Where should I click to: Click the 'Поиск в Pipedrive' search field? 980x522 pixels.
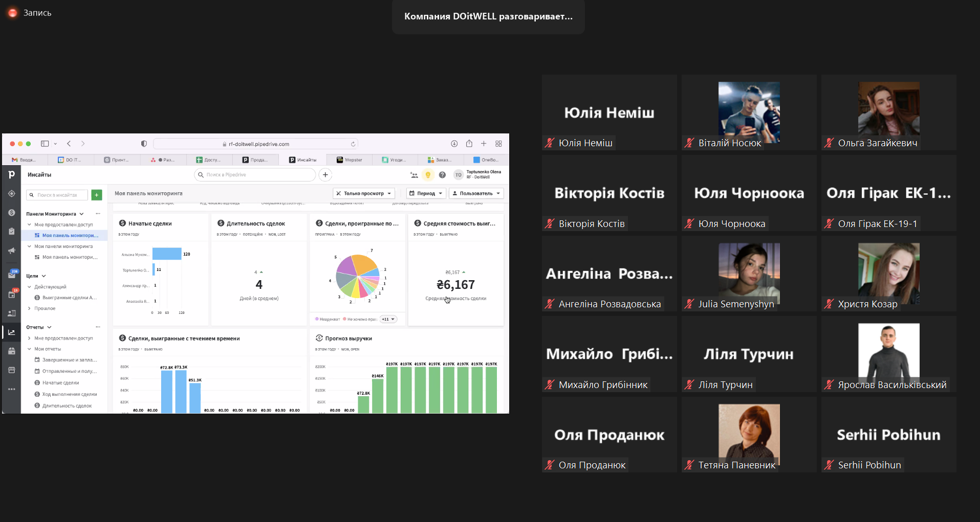tap(255, 175)
